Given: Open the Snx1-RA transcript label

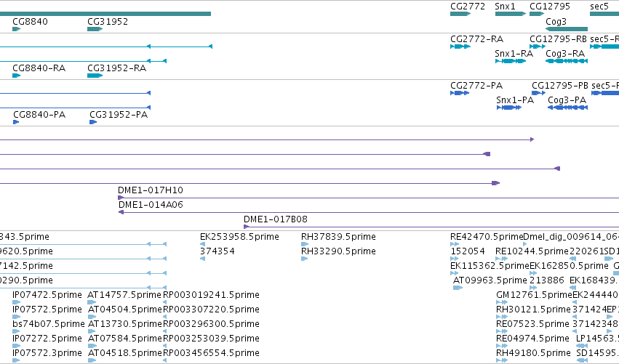Looking at the screenshot, I should point(514,54).
